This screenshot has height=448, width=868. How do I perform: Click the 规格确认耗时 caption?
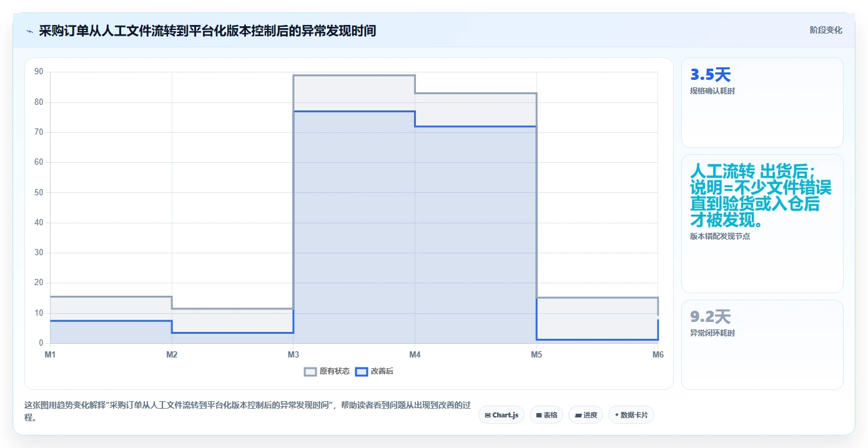713,91
